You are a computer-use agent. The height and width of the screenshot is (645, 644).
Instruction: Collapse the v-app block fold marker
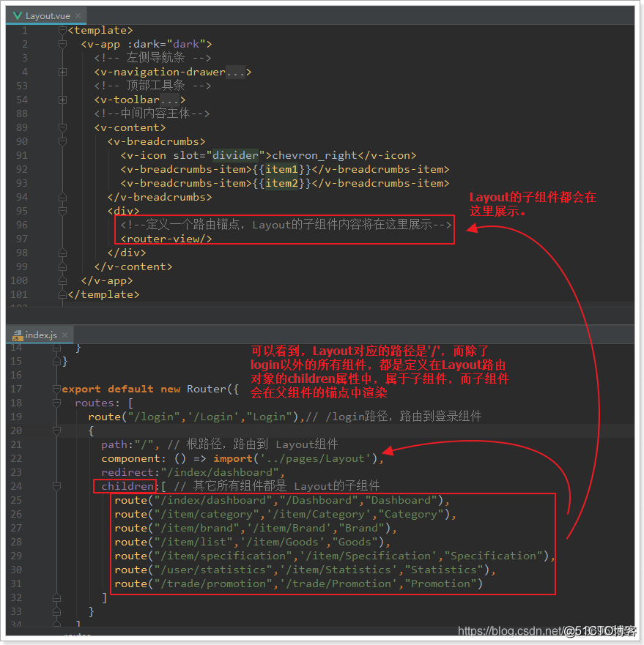pos(63,44)
